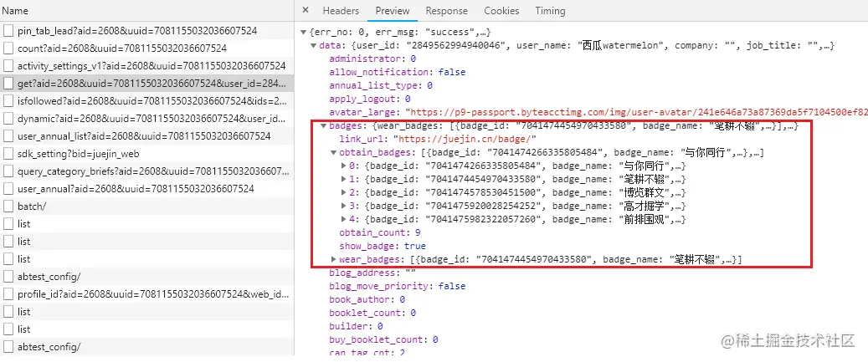Click the blog_address property line
868x362 pixels.
[x=372, y=273]
